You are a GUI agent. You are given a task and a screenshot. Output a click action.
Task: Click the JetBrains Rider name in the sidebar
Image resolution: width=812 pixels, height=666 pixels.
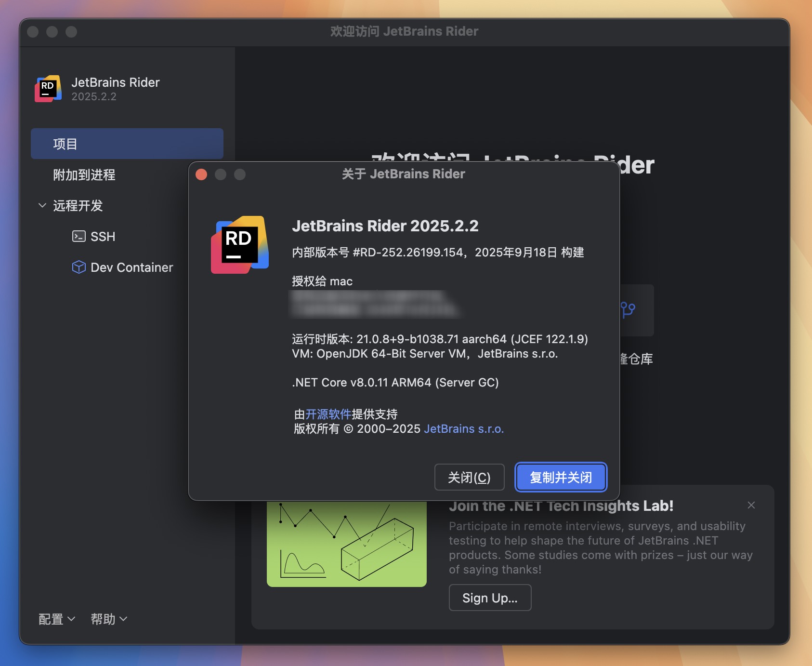[x=116, y=82]
